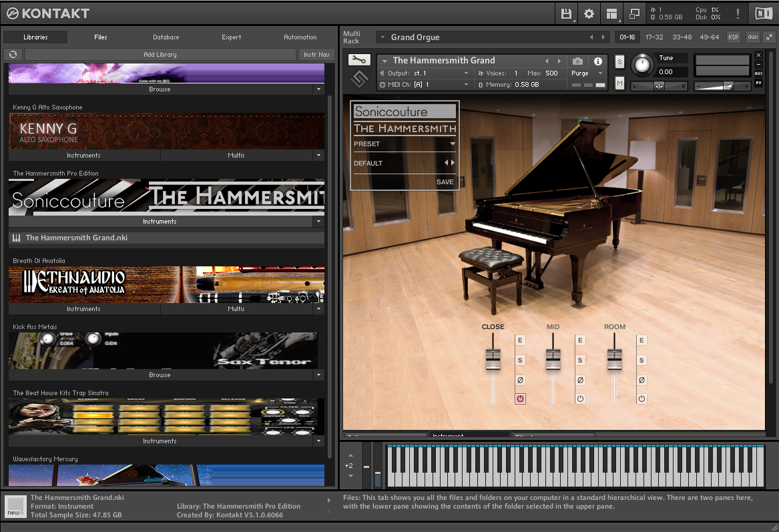The width and height of the screenshot is (779, 532).
Task: Open Kenny G Multis
Action: 236,155
